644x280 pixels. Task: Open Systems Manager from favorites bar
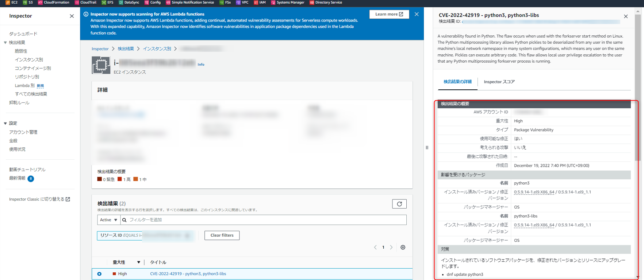pos(288,3)
